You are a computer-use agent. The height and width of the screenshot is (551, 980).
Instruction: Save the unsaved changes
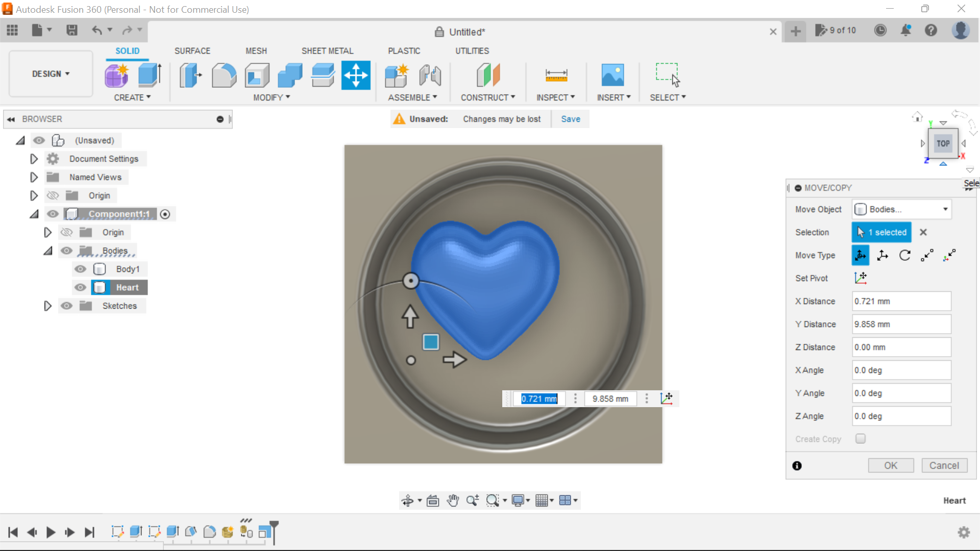click(570, 118)
